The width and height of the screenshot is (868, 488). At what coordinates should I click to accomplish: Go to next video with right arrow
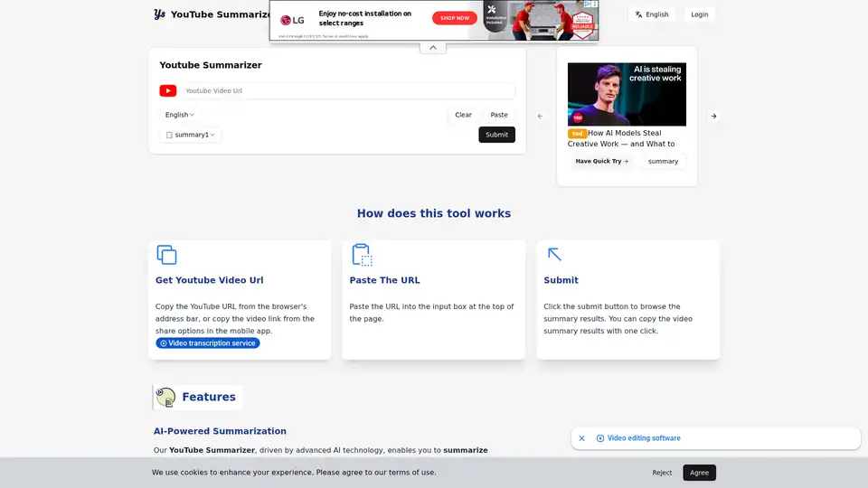coord(713,117)
